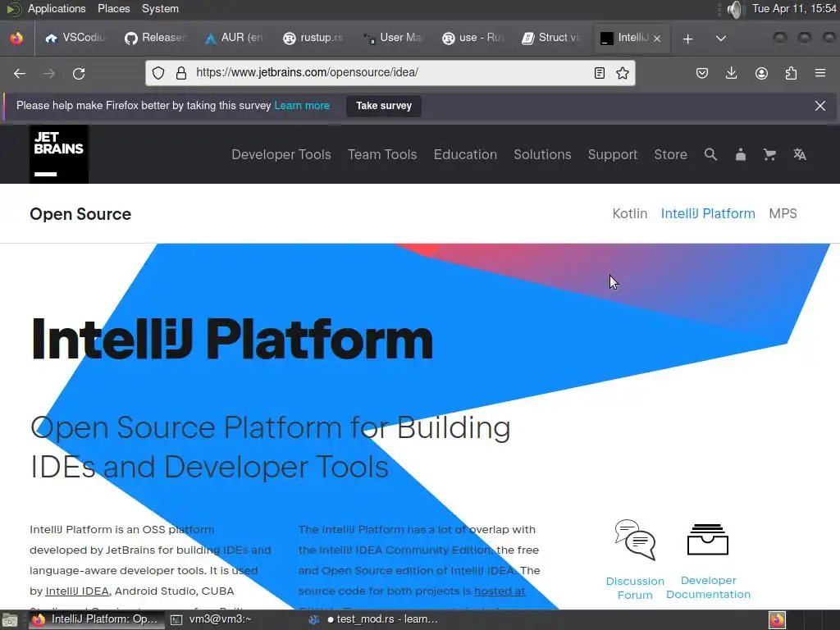
Task: Click the Learn more survey link
Action: pos(302,106)
